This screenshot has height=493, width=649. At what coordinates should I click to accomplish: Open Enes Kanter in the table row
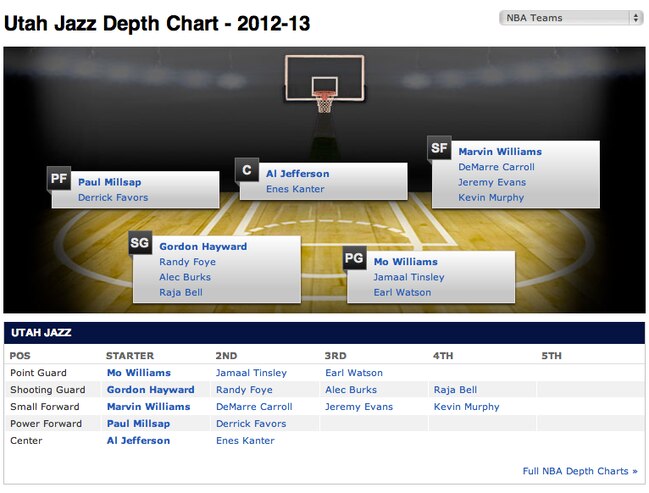pyautogui.click(x=245, y=440)
